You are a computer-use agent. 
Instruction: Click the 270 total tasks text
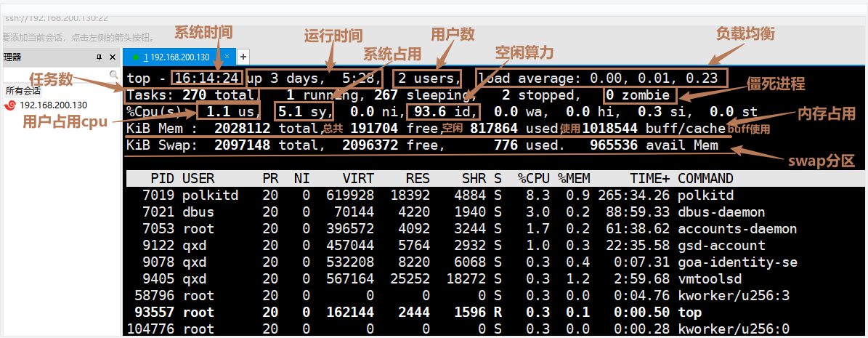click(219, 94)
